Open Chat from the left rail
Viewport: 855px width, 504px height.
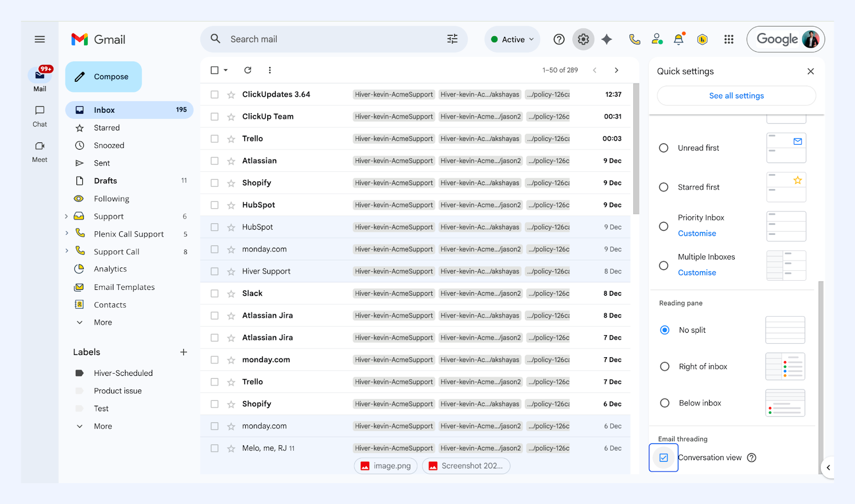(x=40, y=116)
